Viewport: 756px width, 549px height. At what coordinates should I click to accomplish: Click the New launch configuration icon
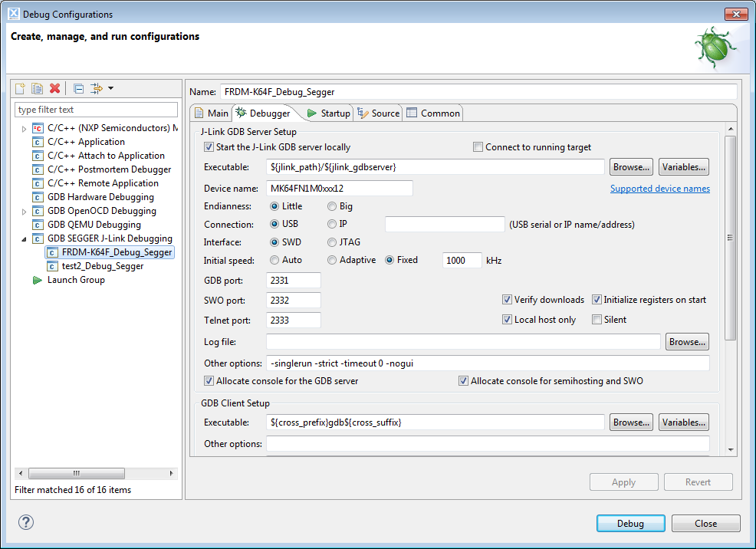tap(21, 88)
